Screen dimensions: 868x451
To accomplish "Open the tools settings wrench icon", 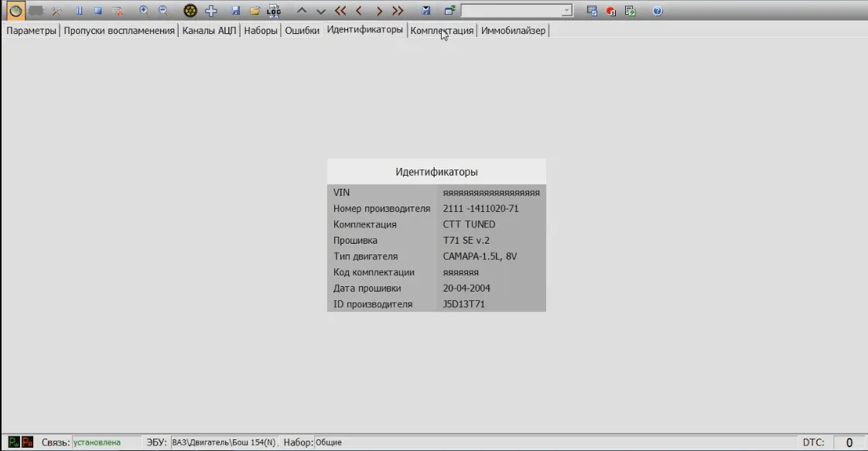I will point(56,11).
